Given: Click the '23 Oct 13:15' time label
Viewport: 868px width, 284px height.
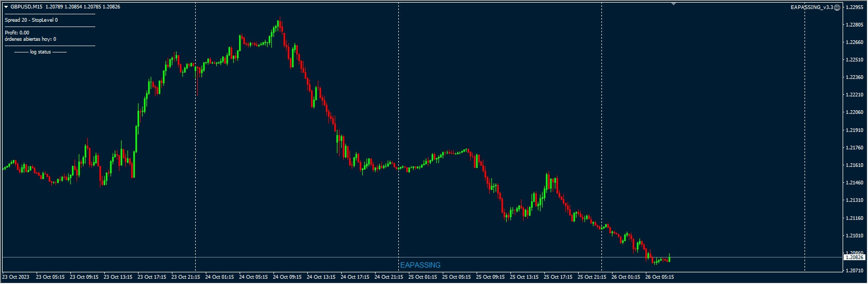Looking at the screenshot, I should tap(118, 277).
